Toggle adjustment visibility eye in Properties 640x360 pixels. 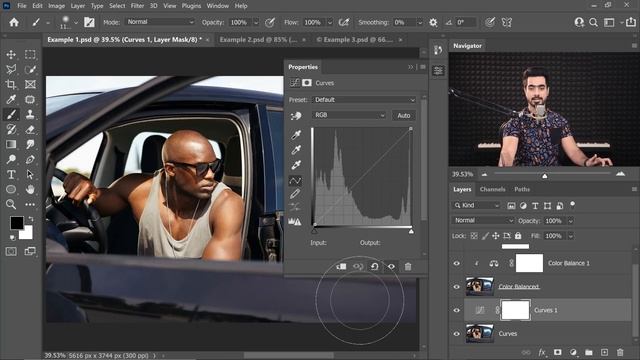click(391, 267)
